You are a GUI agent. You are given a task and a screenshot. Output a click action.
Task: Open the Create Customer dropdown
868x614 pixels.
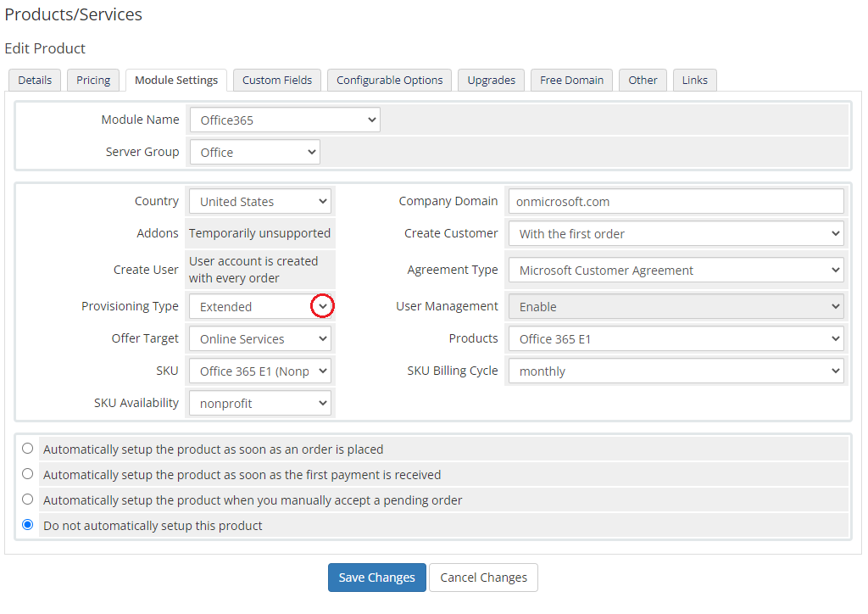tap(676, 234)
